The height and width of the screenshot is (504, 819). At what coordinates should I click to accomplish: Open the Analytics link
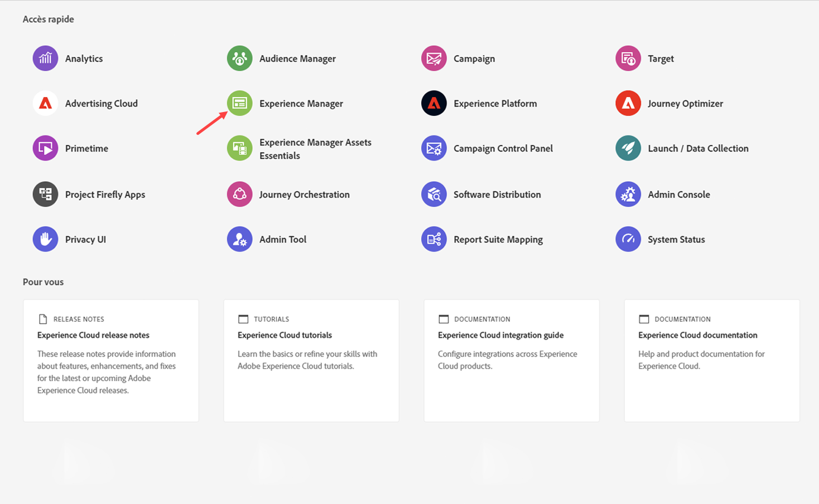(84, 59)
